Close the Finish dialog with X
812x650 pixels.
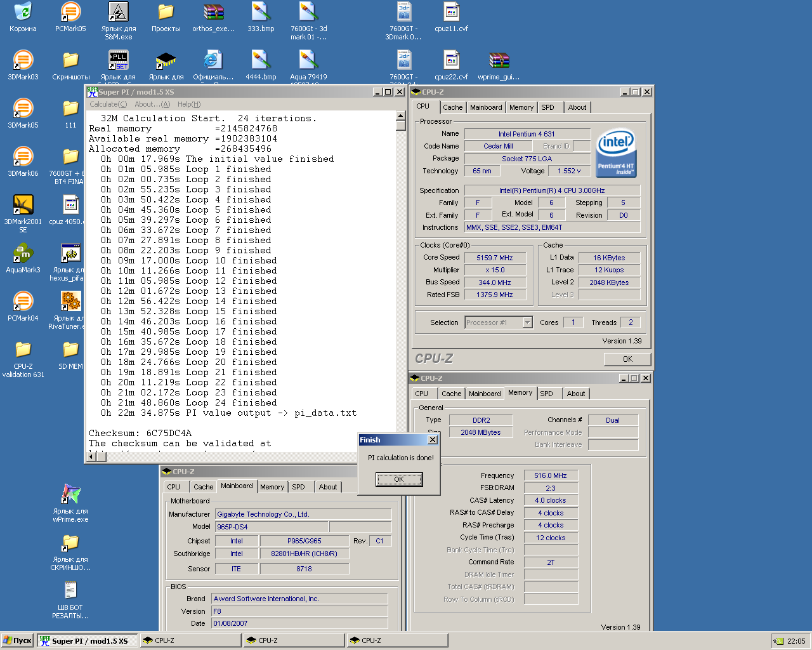[433, 439]
